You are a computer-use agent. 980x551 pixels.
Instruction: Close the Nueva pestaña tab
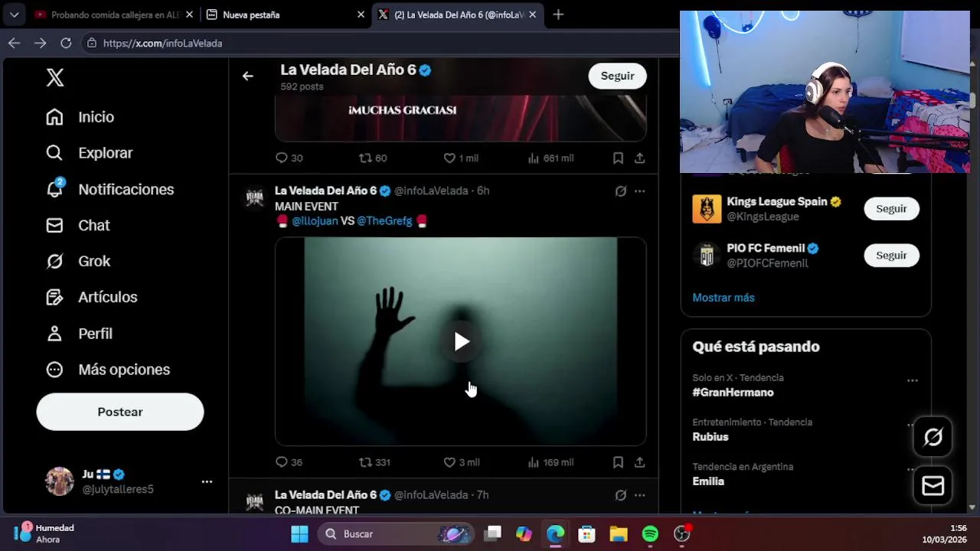tap(361, 15)
